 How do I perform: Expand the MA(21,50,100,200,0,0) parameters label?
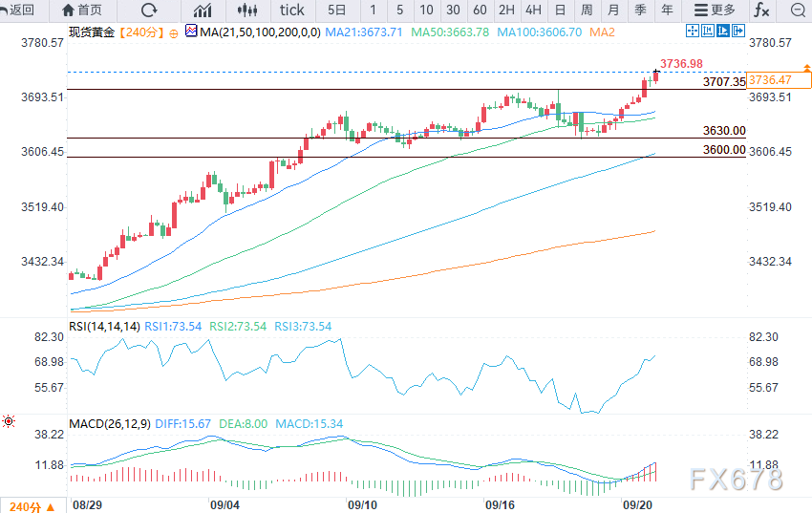click(258, 32)
